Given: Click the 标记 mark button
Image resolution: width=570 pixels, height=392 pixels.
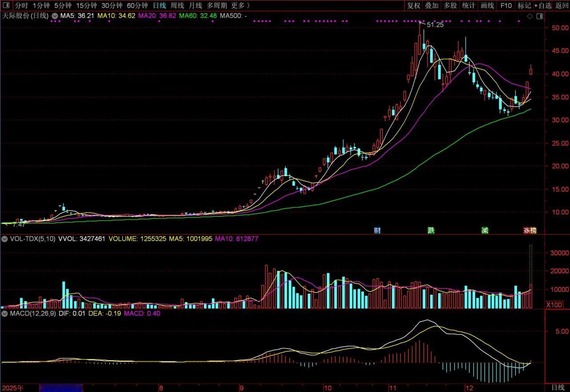Looking at the screenshot, I should pyautogui.click(x=524, y=5).
